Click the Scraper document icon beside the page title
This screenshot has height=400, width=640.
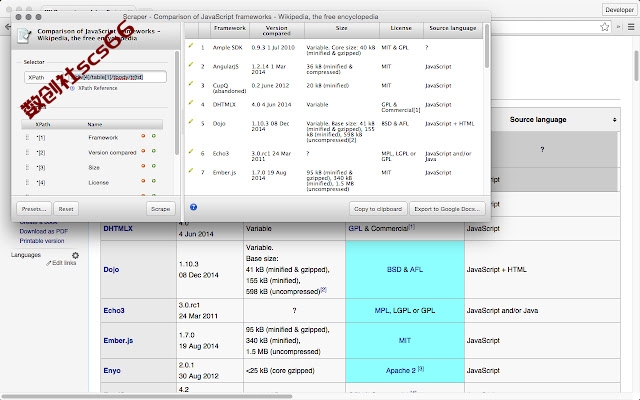point(24,36)
